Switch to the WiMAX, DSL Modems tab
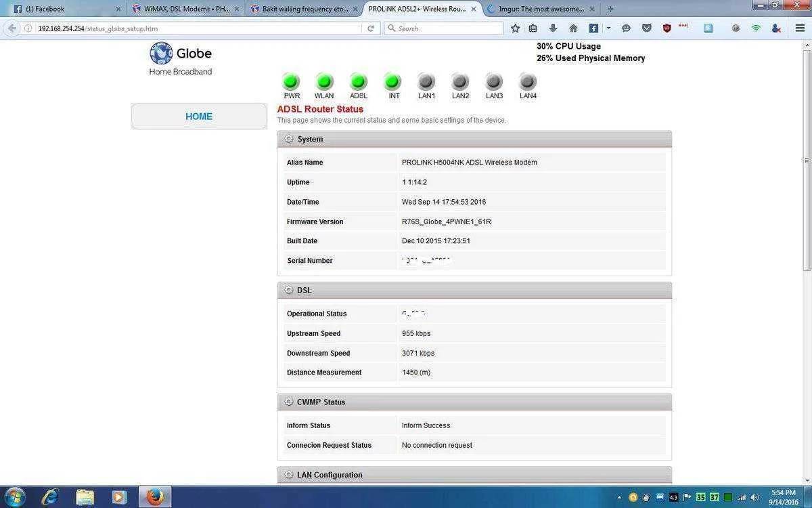 click(186, 9)
